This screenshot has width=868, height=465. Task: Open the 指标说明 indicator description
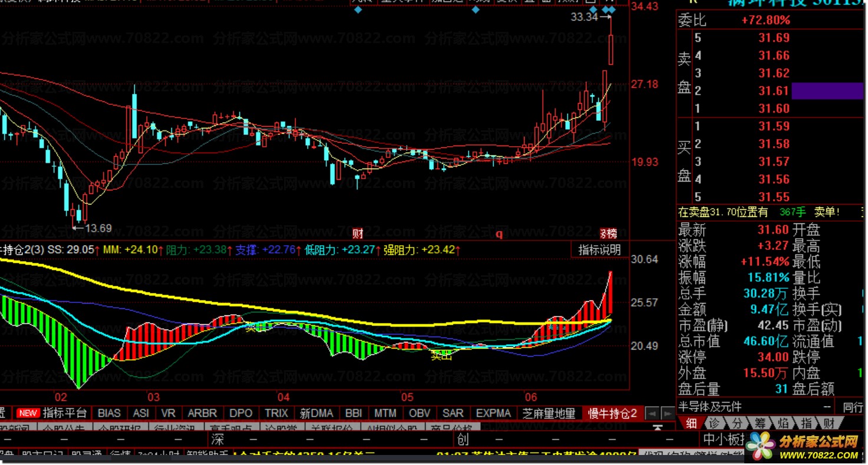point(599,250)
